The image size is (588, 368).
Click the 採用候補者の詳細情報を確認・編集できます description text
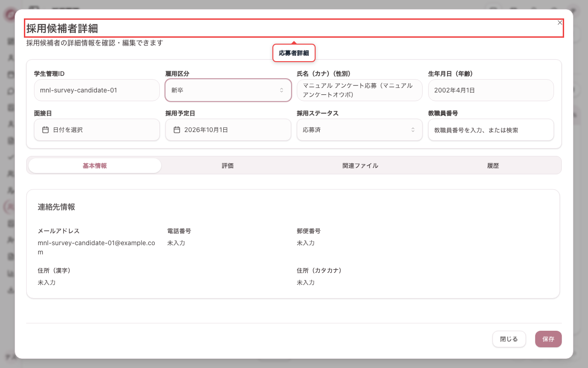pyautogui.click(x=95, y=43)
